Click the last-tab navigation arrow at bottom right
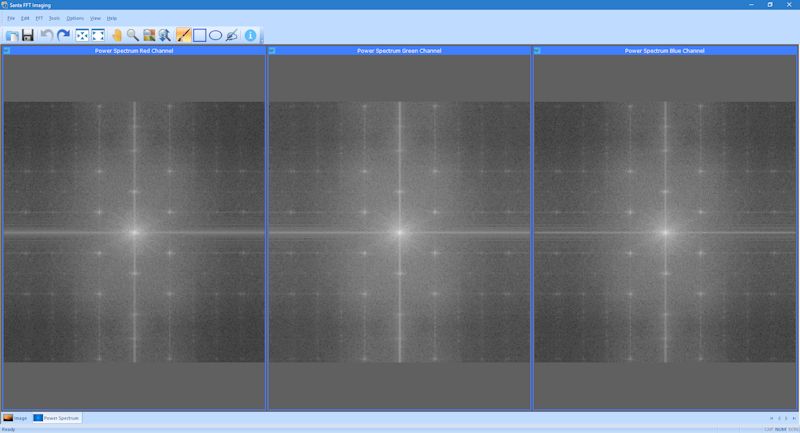800x433 pixels. (794, 417)
